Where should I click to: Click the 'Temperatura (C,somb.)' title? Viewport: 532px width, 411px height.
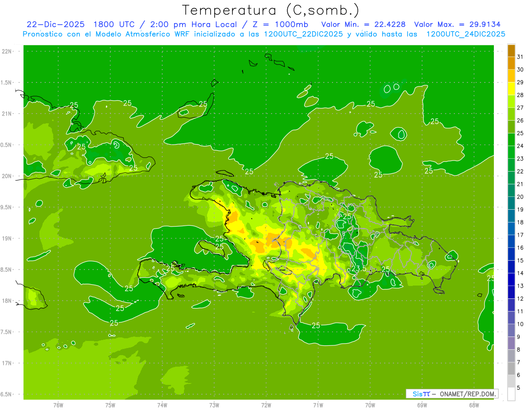[270, 10]
